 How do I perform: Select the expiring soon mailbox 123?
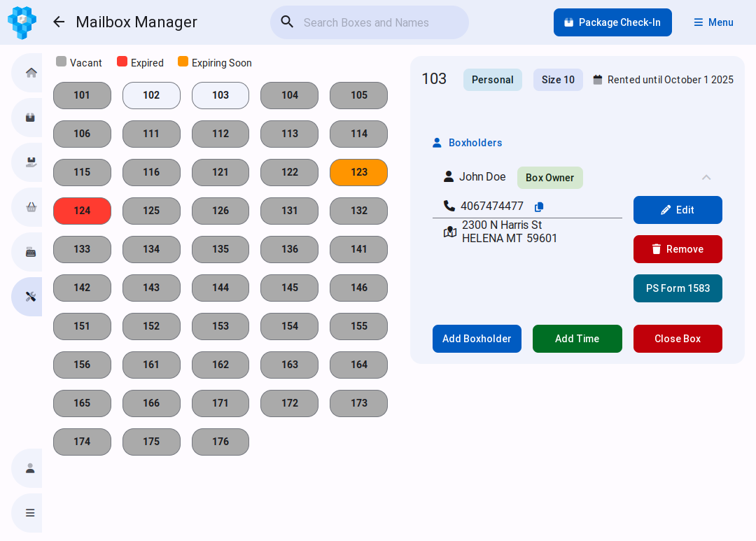[358, 172]
